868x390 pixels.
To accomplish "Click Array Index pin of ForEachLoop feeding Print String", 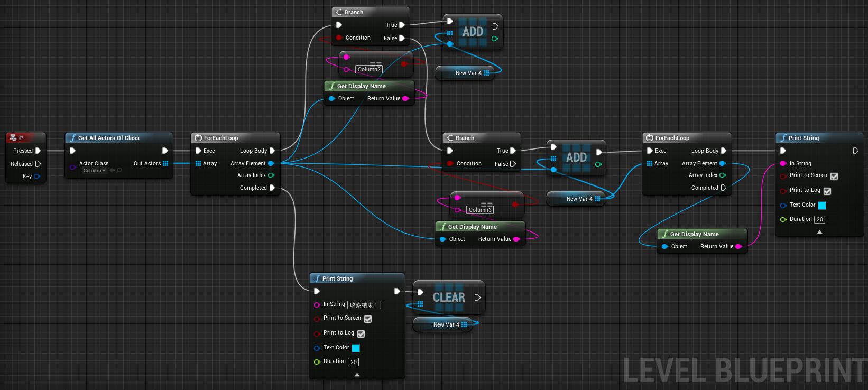I will [723, 175].
